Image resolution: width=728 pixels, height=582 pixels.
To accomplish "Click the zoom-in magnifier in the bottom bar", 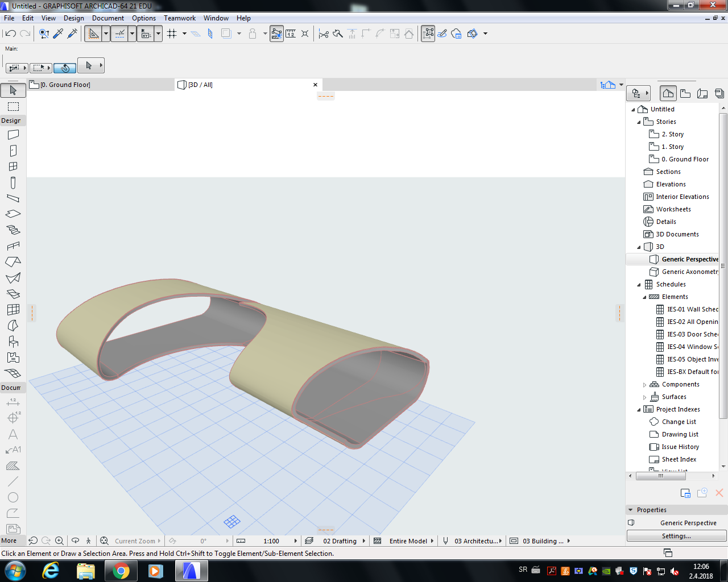I will [59, 541].
